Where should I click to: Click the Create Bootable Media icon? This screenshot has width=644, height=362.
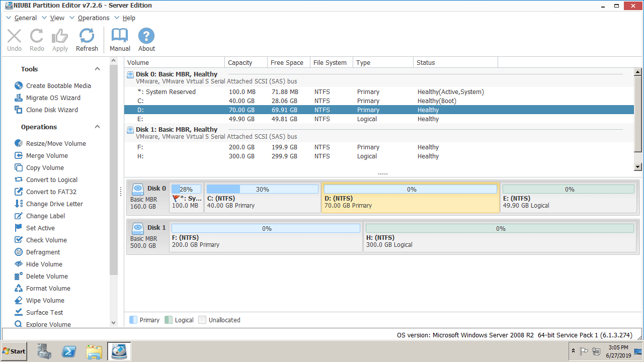tap(19, 86)
